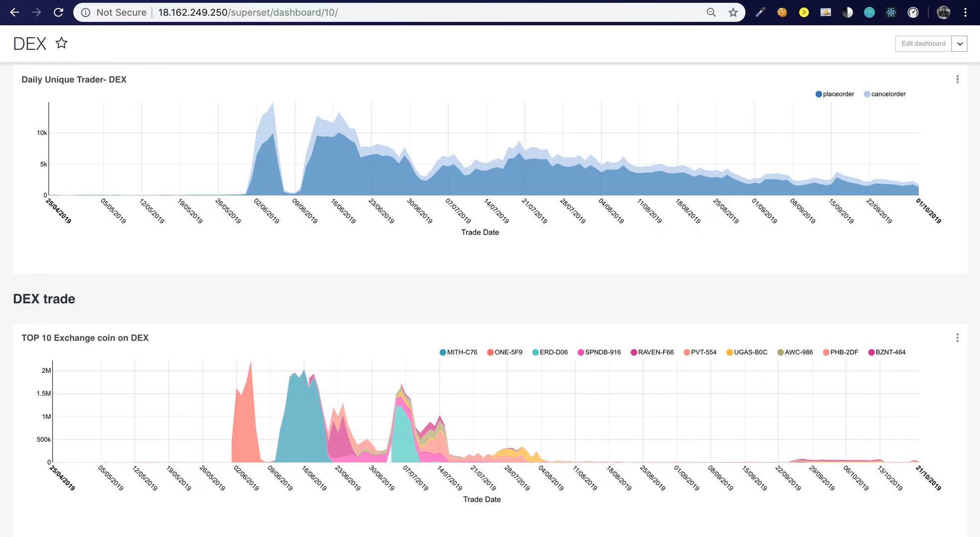The image size is (980, 537).
Task: Open the teal round extension icon
Action: [x=869, y=12]
